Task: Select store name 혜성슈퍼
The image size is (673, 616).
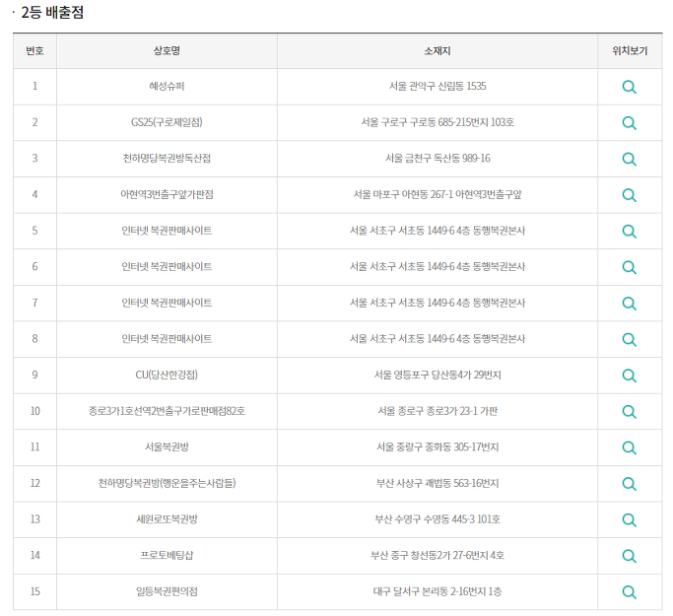Action: 167,86
